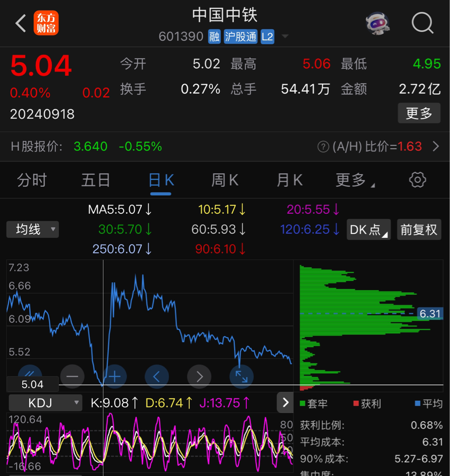Open the search magnifier icon
Screen dimensions: 450x476
tap(423, 23)
